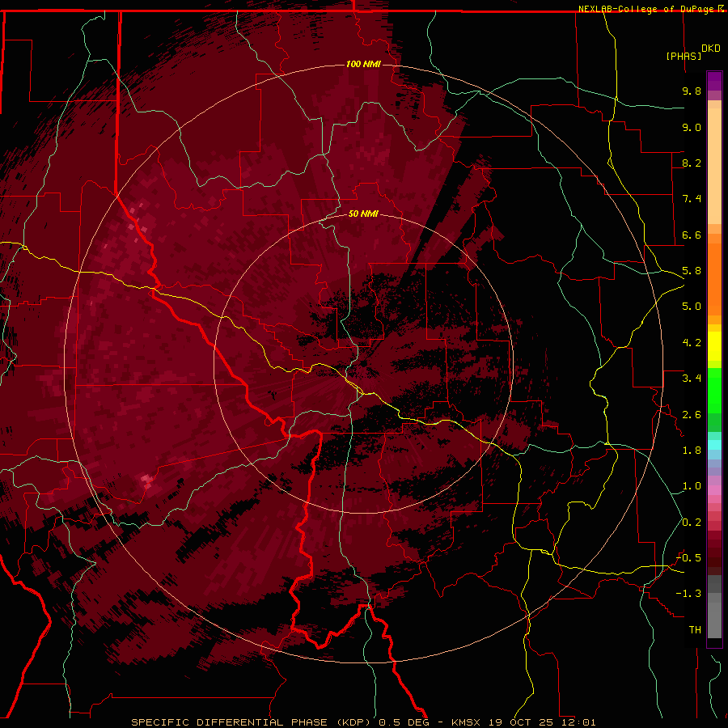The height and width of the screenshot is (728, 728).
Task: Click the 1.0 value on color scale
Action: pos(692,486)
